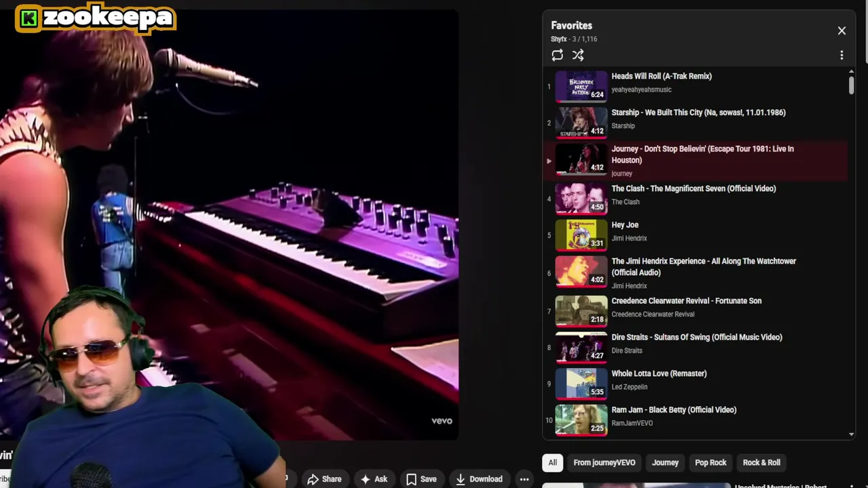
Task: Click the Led Zeppelin channel name
Action: [629, 387]
